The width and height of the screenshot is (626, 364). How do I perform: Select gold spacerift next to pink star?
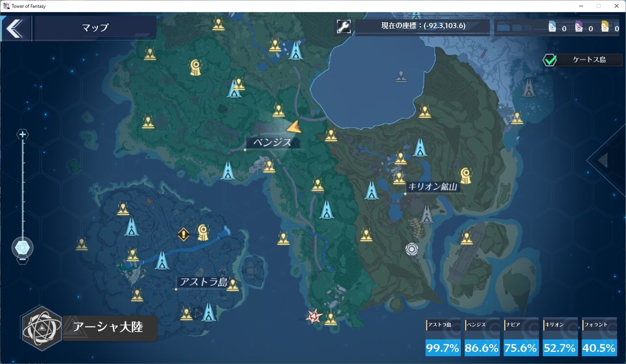[331, 319]
